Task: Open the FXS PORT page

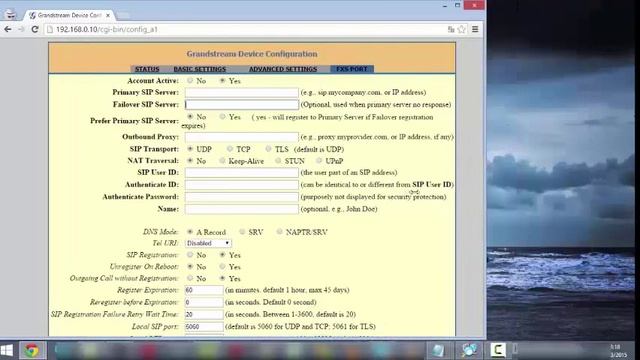Action: click(351, 69)
